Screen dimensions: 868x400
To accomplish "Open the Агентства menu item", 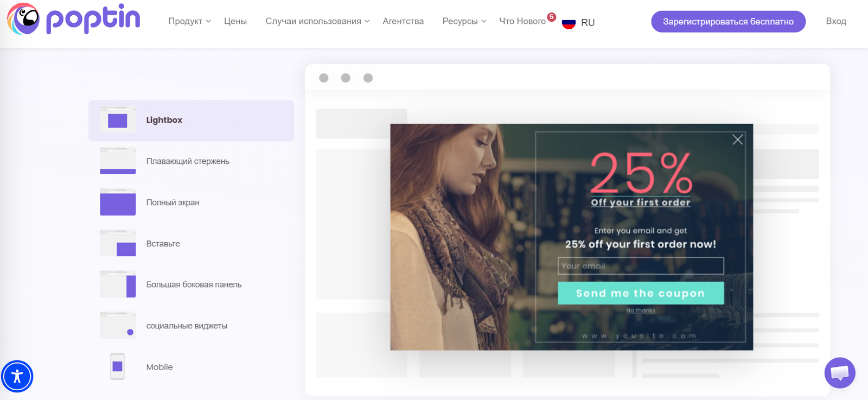I will tap(403, 21).
